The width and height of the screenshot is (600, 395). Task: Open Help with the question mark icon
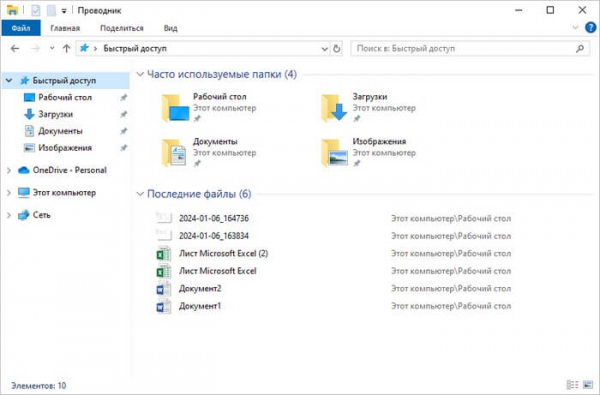(590, 28)
